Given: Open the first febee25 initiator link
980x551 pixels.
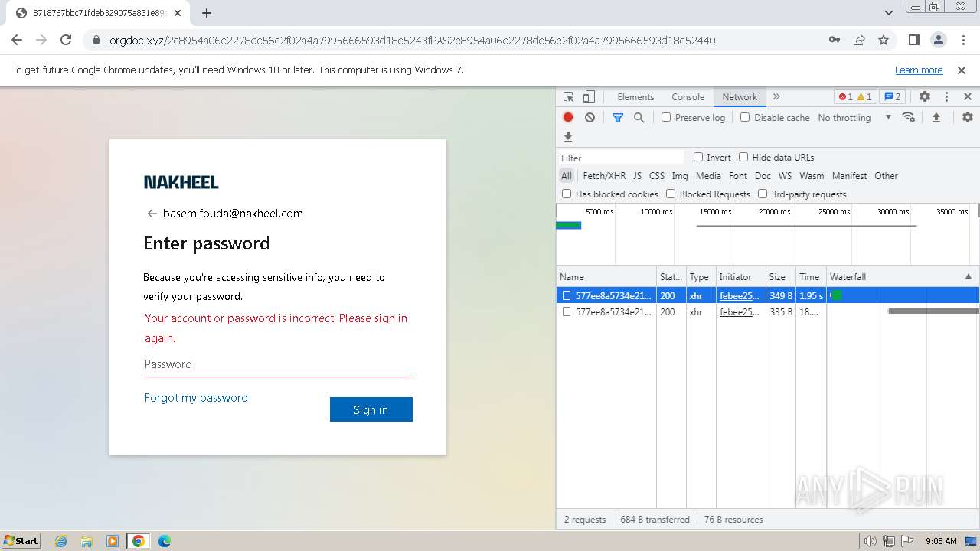Looking at the screenshot, I should (x=740, y=295).
